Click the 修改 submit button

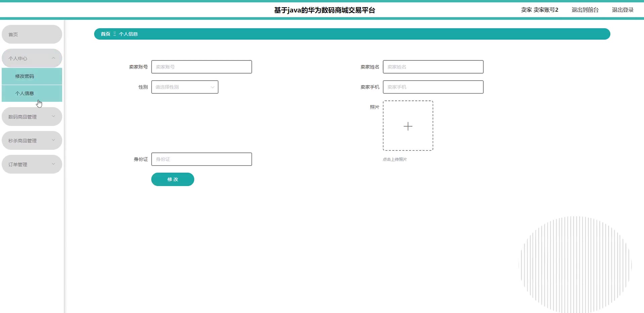coord(173,179)
